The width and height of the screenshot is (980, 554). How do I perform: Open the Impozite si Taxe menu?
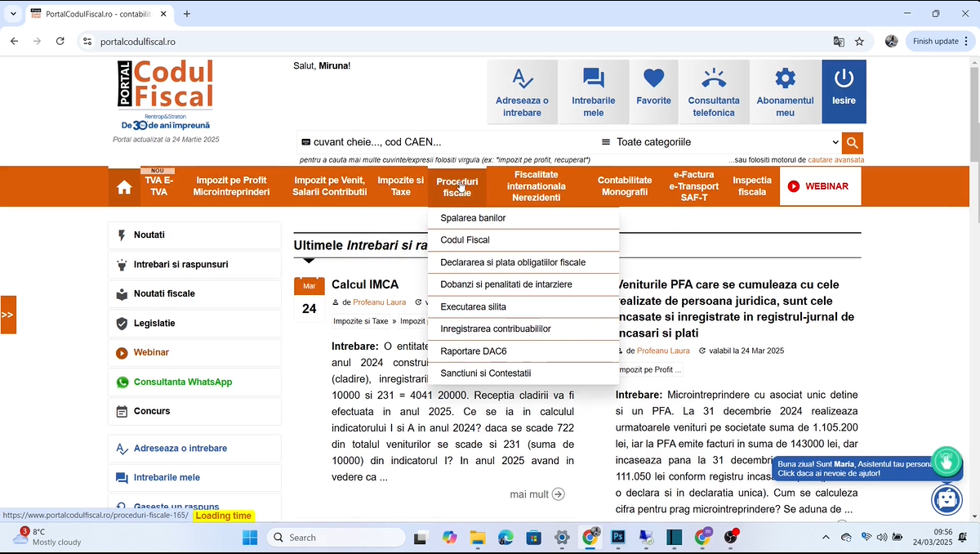[400, 186]
